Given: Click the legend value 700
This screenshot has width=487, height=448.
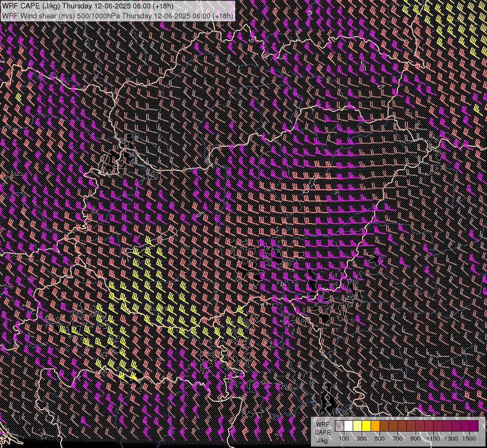Looking at the screenshot, I should pos(397,439).
